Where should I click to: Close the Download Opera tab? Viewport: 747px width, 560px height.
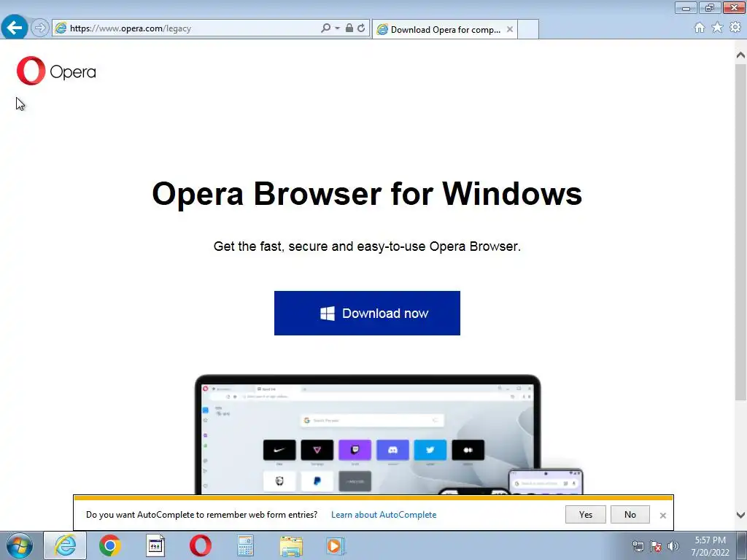[x=510, y=29]
